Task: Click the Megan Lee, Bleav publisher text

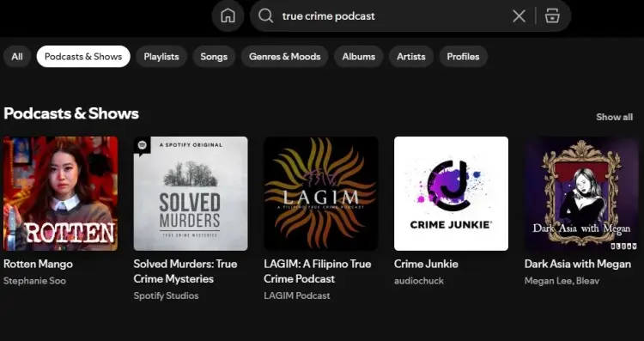Action: [x=562, y=281]
